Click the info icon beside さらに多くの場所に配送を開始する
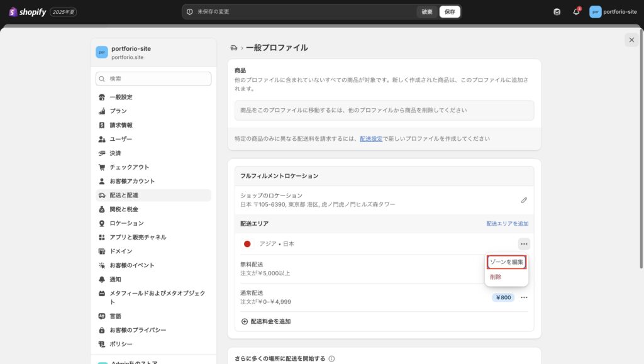 tap(331, 359)
